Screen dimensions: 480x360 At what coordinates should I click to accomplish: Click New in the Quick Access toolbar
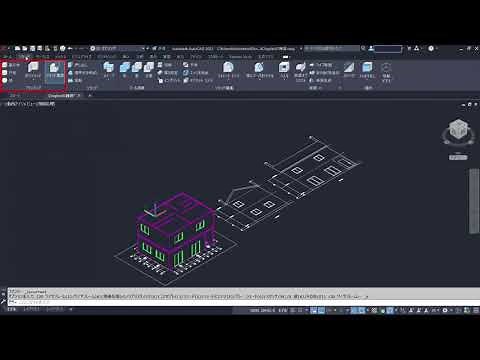pos(17,48)
